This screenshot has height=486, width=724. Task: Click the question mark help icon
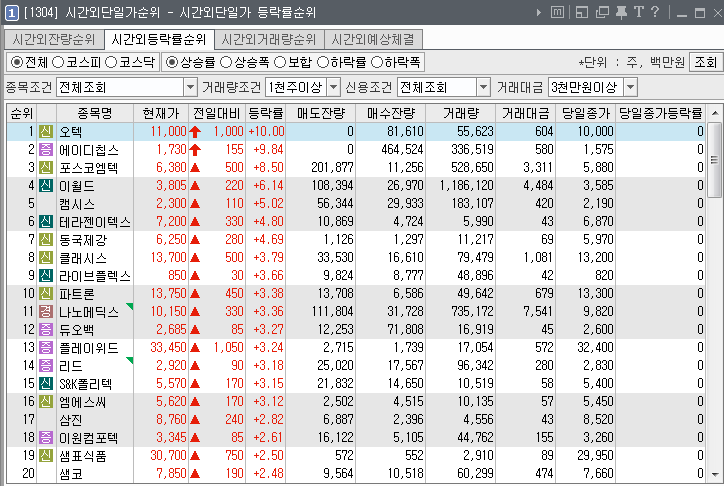click(x=655, y=12)
